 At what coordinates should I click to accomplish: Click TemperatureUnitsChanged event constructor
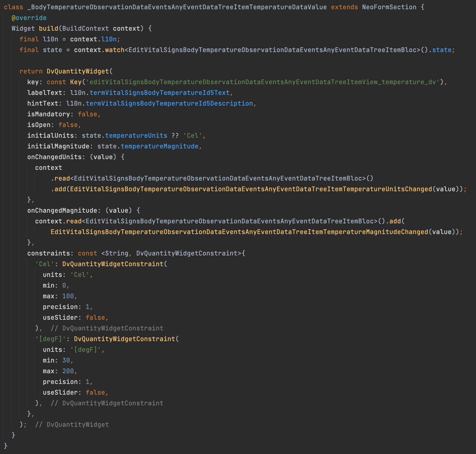tap(251, 189)
